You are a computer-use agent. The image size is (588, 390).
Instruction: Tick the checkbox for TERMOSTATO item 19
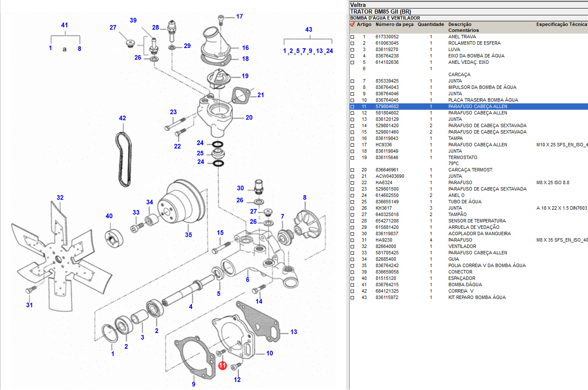pos(352,158)
